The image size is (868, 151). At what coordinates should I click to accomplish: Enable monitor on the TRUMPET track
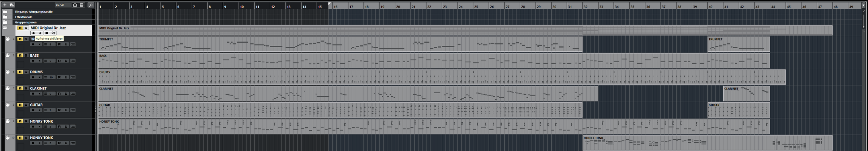click(x=39, y=44)
